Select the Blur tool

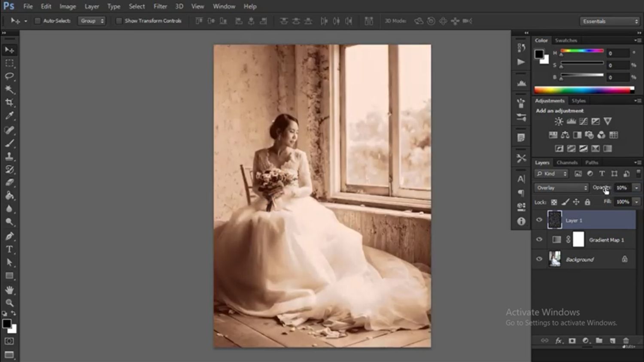[x=9, y=209]
